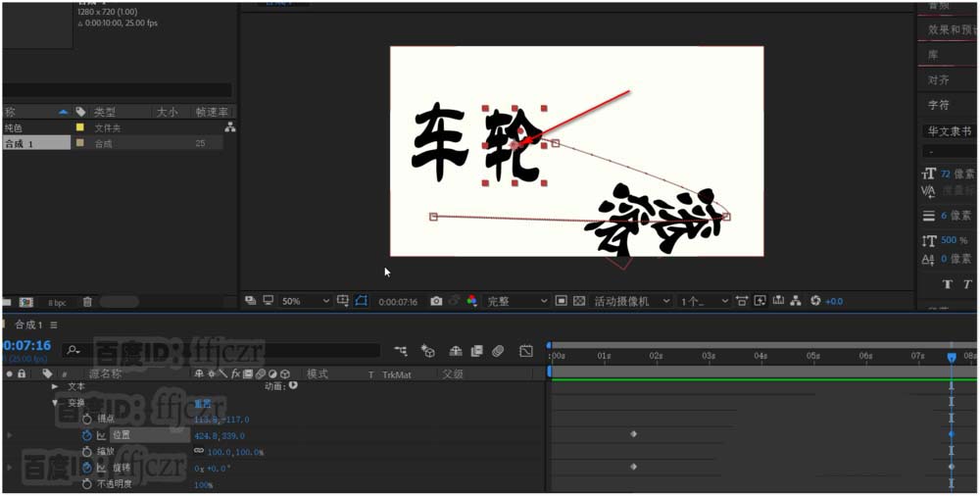
Task: Collapse the 变换 transform group
Action: tap(55, 403)
